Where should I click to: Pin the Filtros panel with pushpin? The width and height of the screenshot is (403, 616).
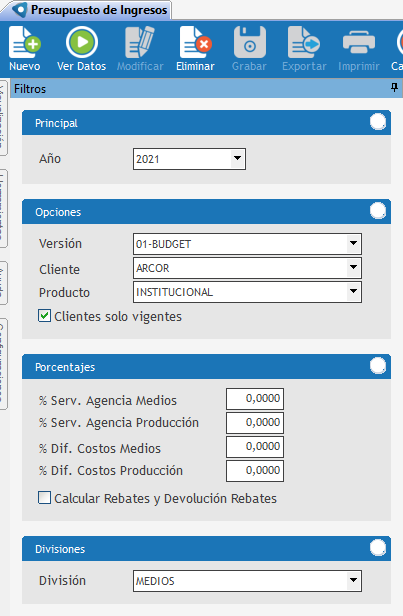(394, 88)
